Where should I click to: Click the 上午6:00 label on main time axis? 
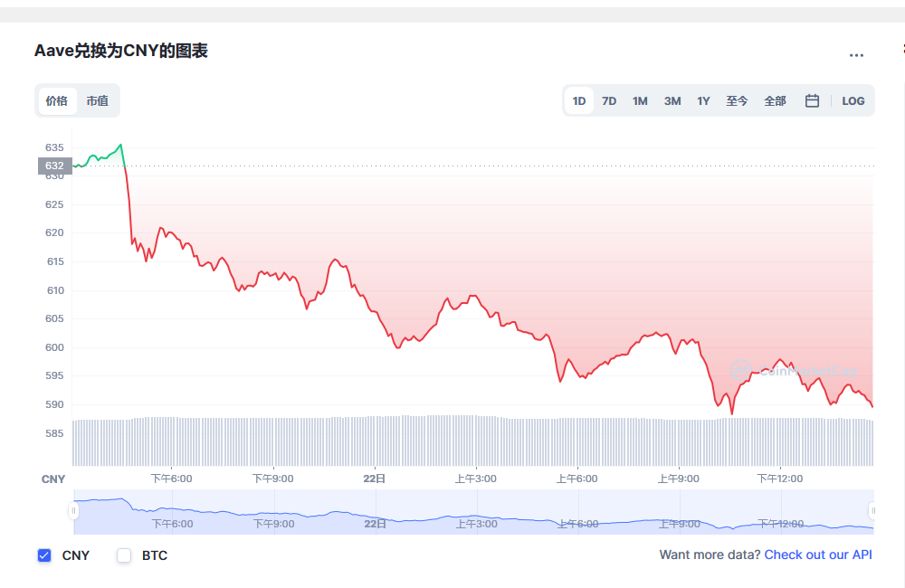[577, 479]
